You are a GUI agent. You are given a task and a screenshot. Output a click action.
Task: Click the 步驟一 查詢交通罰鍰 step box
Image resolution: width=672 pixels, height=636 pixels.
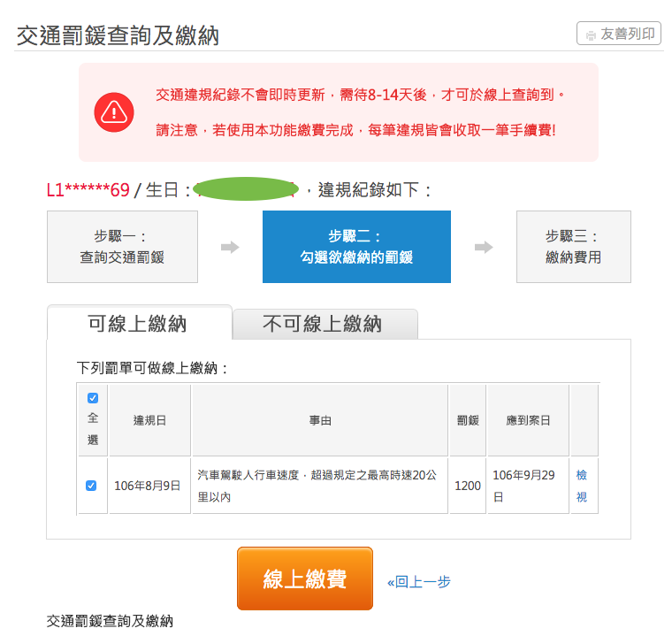[x=122, y=248]
